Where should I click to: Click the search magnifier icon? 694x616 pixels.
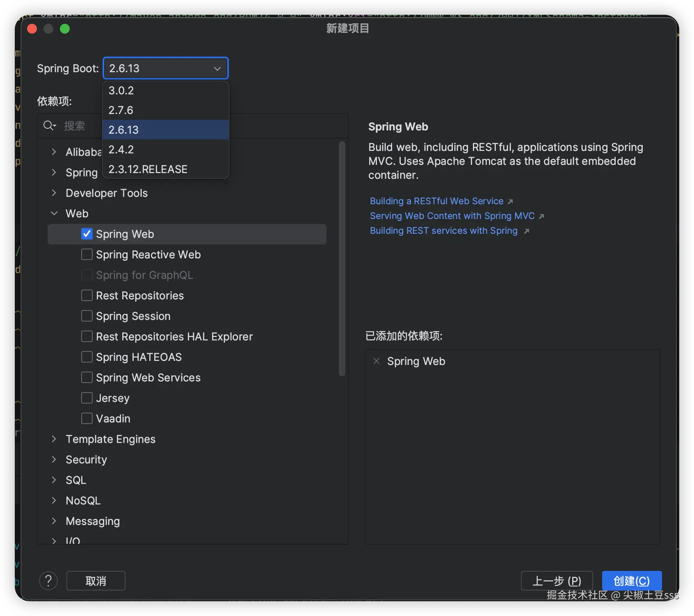click(x=49, y=125)
